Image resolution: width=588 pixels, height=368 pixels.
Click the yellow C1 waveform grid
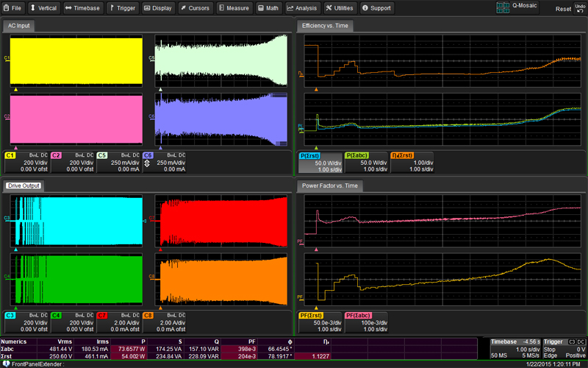click(x=76, y=61)
